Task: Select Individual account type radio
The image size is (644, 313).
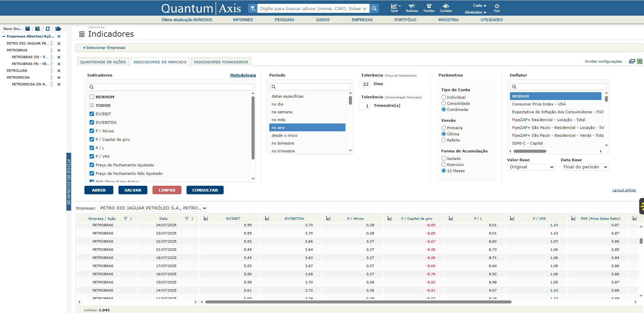Action: tap(444, 97)
